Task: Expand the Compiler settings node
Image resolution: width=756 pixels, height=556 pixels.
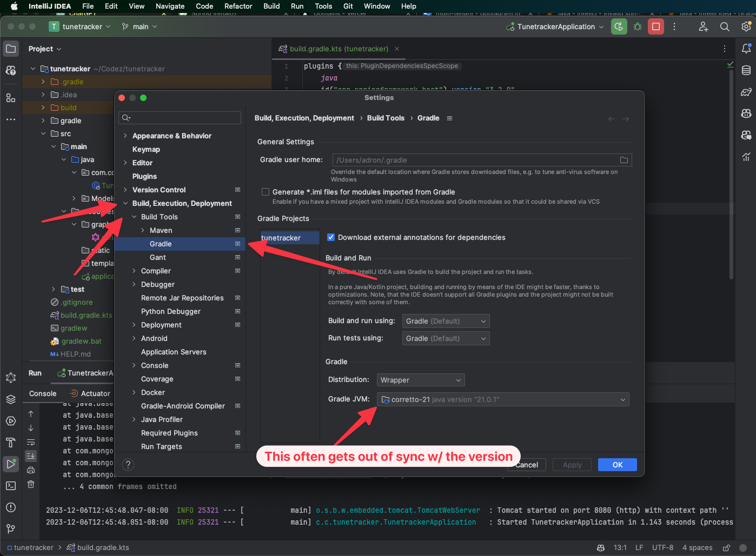Action: coord(134,271)
